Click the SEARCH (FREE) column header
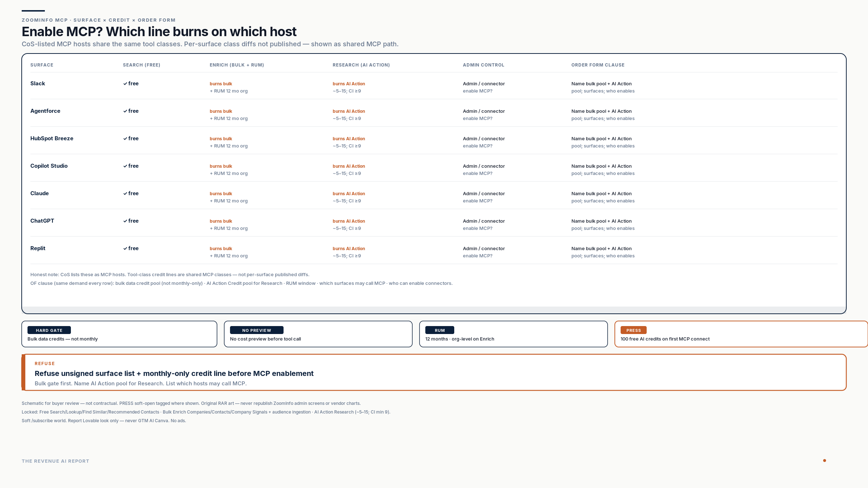This screenshot has width=868, height=488. click(x=141, y=65)
